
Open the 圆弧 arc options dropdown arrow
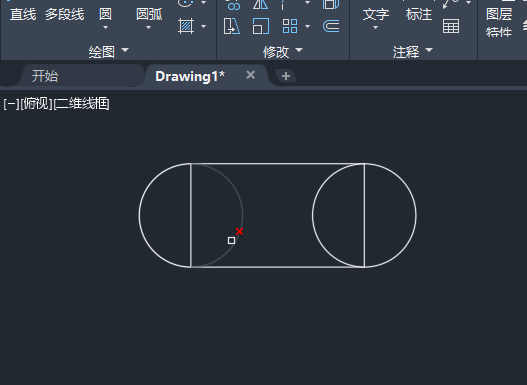[x=149, y=28]
